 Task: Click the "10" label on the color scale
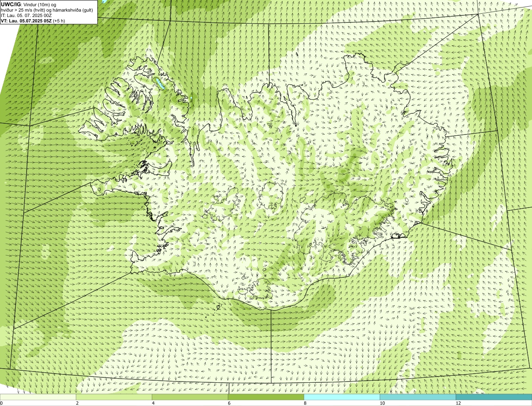tap(382, 403)
